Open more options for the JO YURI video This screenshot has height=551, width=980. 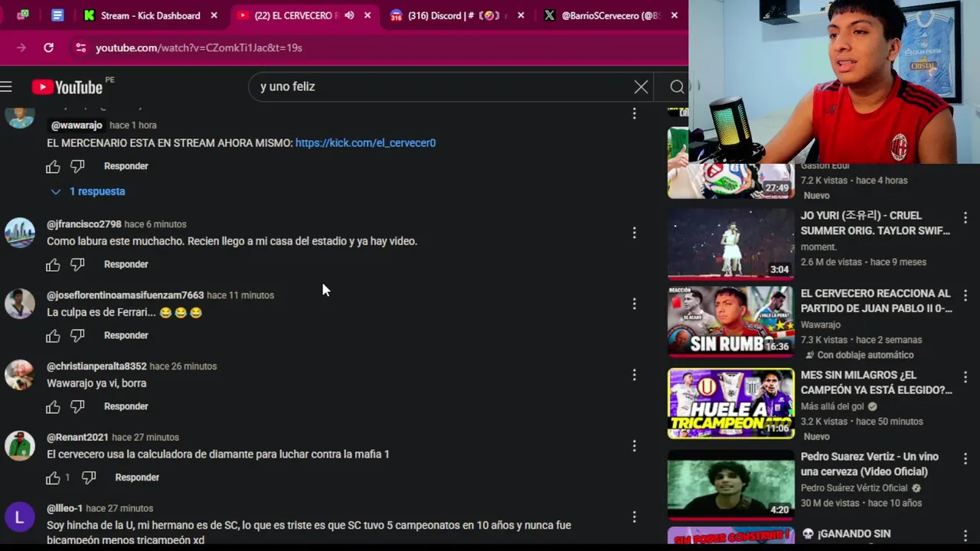tap(965, 217)
